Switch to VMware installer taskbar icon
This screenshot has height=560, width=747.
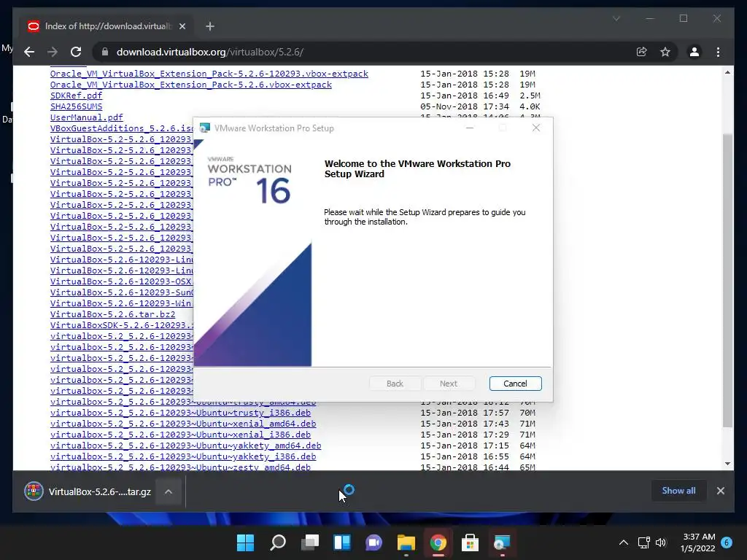pyautogui.click(x=502, y=542)
